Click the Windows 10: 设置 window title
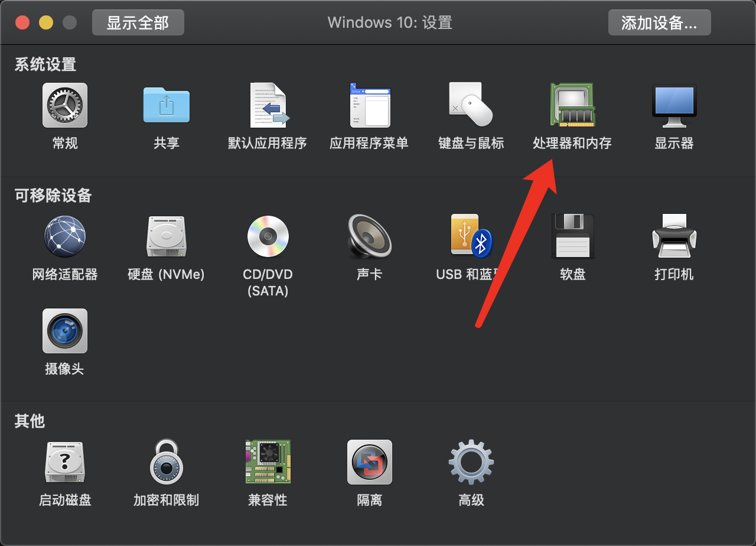This screenshot has height=546, width=756. point(390,23)
